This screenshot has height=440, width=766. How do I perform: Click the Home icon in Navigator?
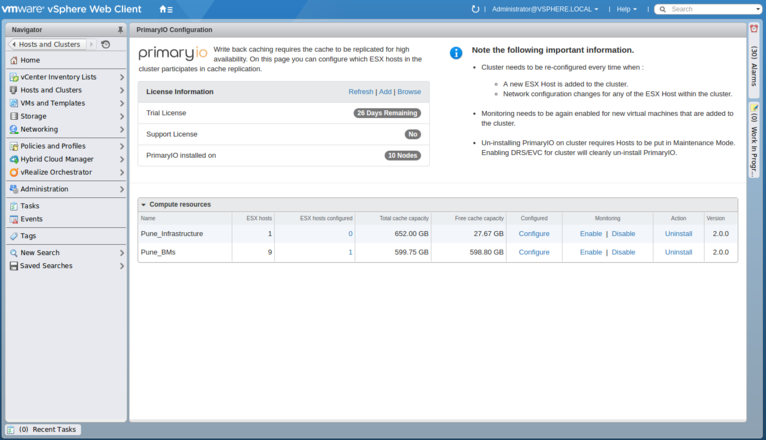(x=14, y=60)
